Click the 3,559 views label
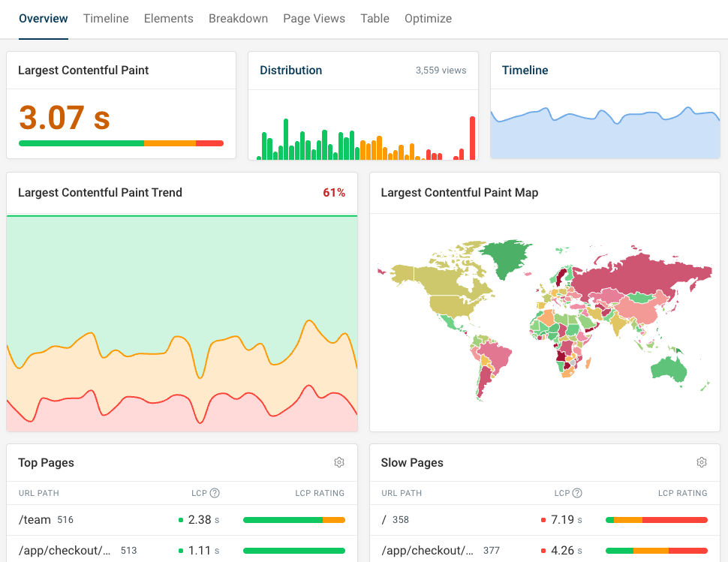Viewport: 728px width, 562px height. point(441,70)
